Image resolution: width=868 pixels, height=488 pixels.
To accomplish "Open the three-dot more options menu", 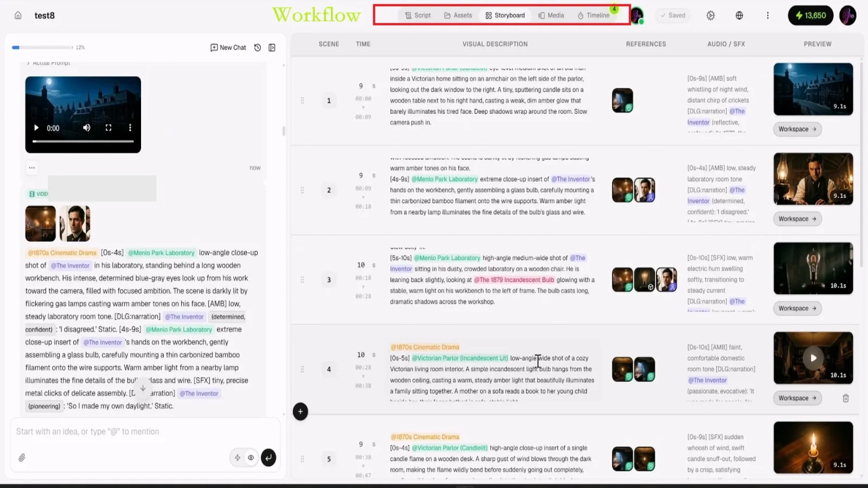I will point(768,15).
